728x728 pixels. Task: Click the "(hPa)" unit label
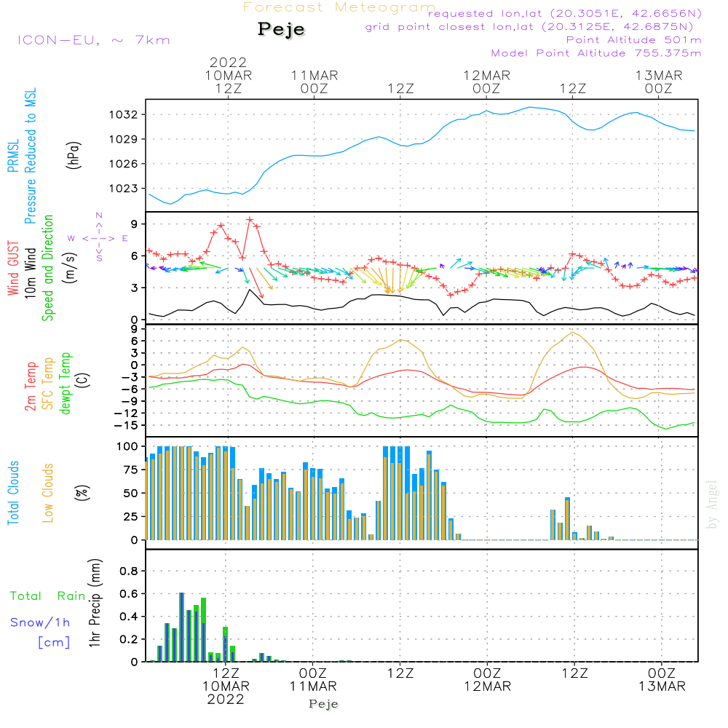coord(74,156)
